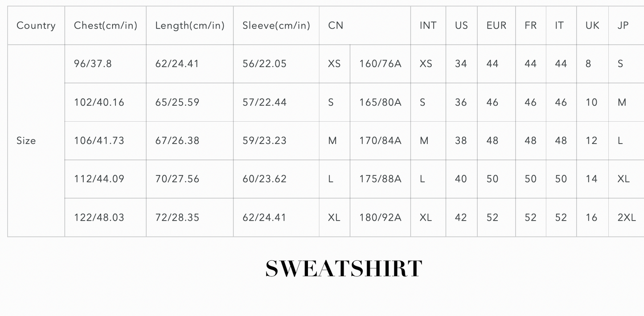Select the 67/26.38 length cell
This screenshot has height=316, width=644.
coord(177,140)
